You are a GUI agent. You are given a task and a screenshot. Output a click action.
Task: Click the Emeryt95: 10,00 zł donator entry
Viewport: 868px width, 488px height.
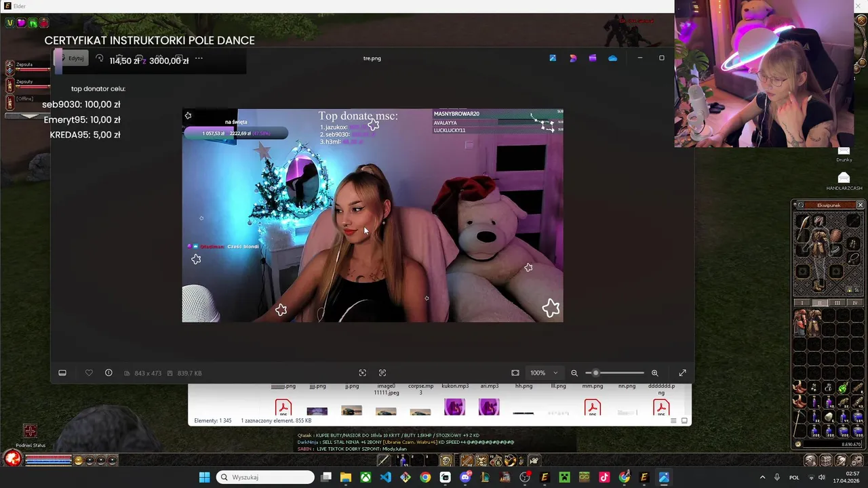(x=82, y=119)
